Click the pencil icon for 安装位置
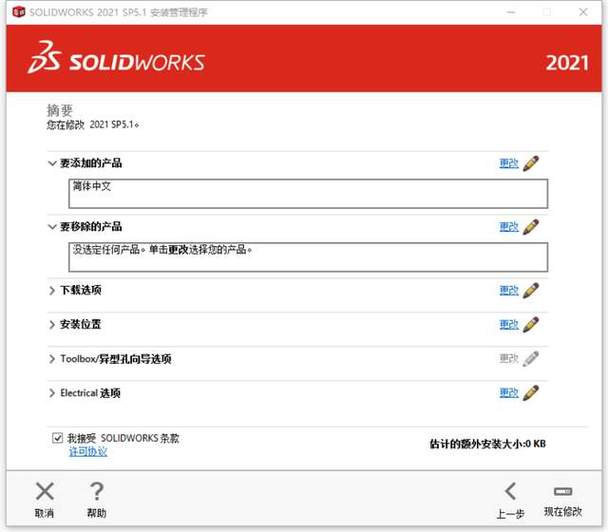Image resolution: width=608 pixels, height=532 pixels. 530,325
